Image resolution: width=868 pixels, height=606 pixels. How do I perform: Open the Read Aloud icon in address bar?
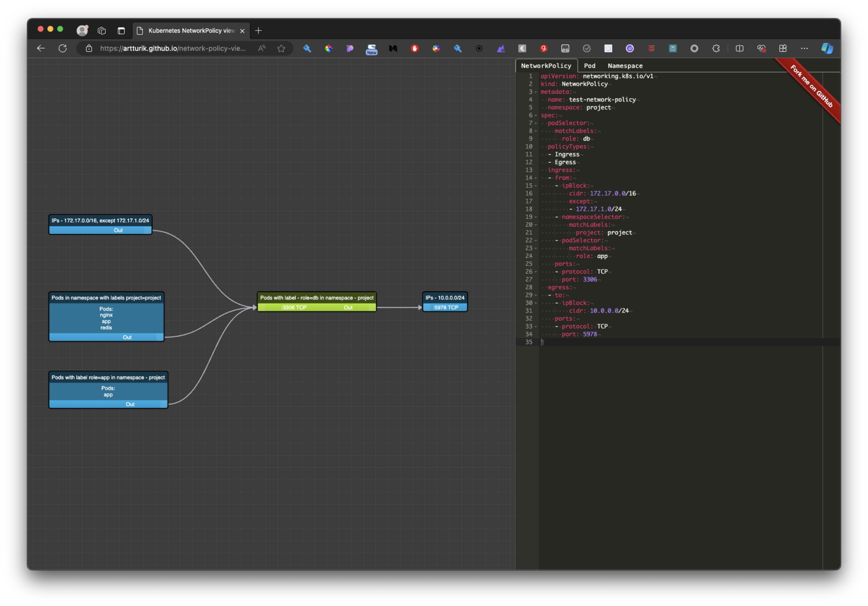262,48
